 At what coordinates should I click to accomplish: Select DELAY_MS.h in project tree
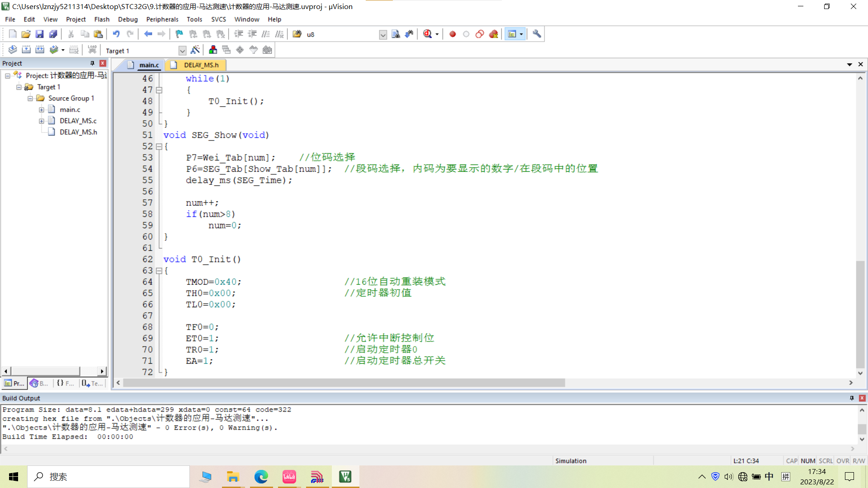(x=78, y=132)
